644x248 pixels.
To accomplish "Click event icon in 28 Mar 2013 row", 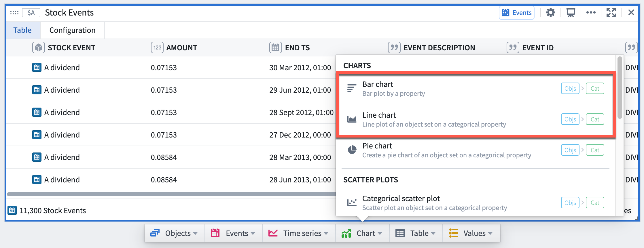I will (x=37, y=157).
